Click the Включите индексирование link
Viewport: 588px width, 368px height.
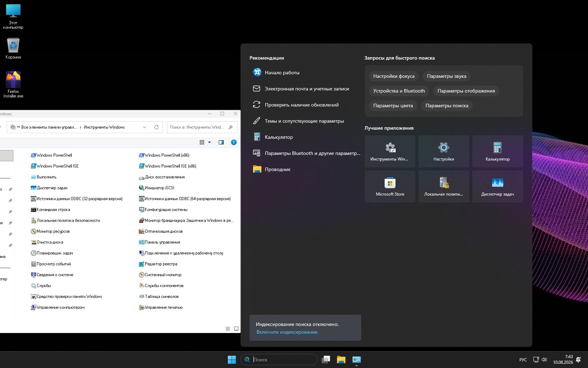[287, 332]
